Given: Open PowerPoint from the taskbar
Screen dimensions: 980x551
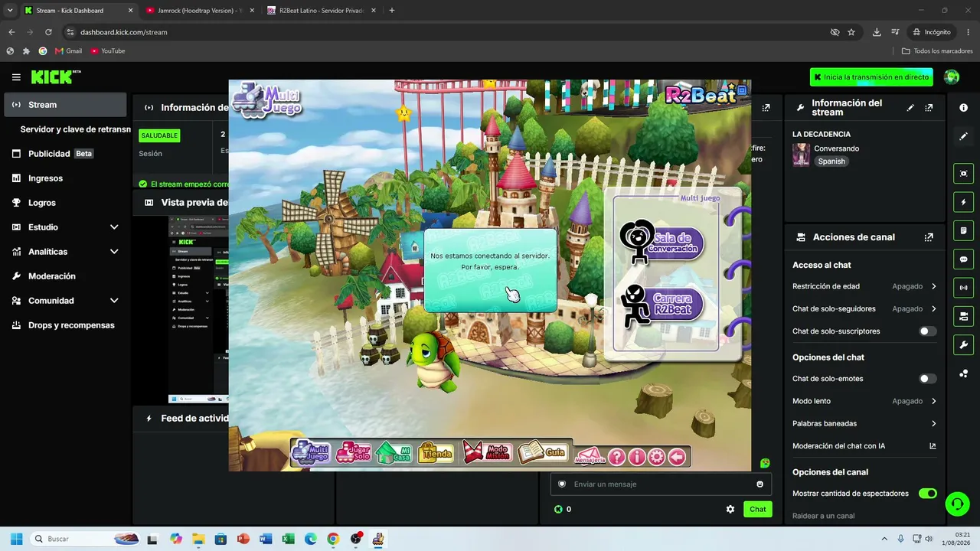Looking at the screenshot, I should click(243, 539).
